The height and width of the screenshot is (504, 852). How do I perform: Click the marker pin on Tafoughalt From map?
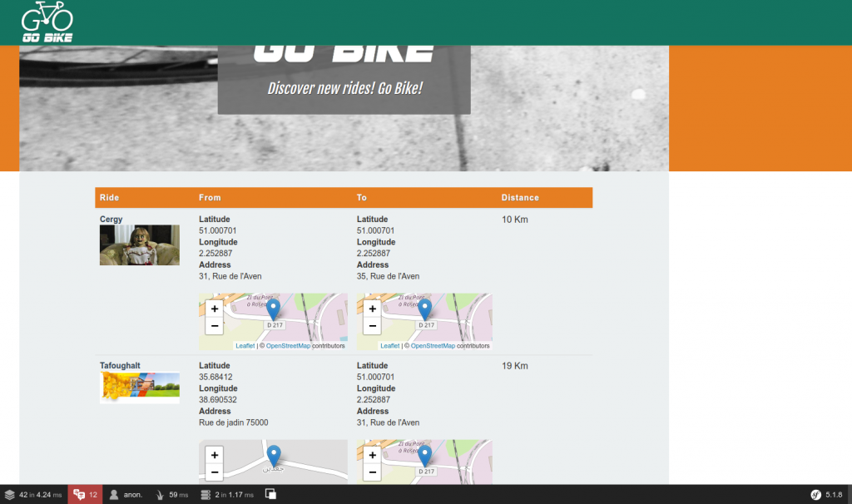(273, 456)
